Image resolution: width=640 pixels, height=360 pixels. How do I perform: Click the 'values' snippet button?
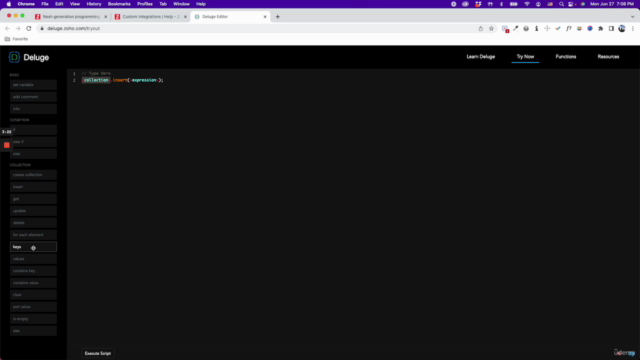33,259
